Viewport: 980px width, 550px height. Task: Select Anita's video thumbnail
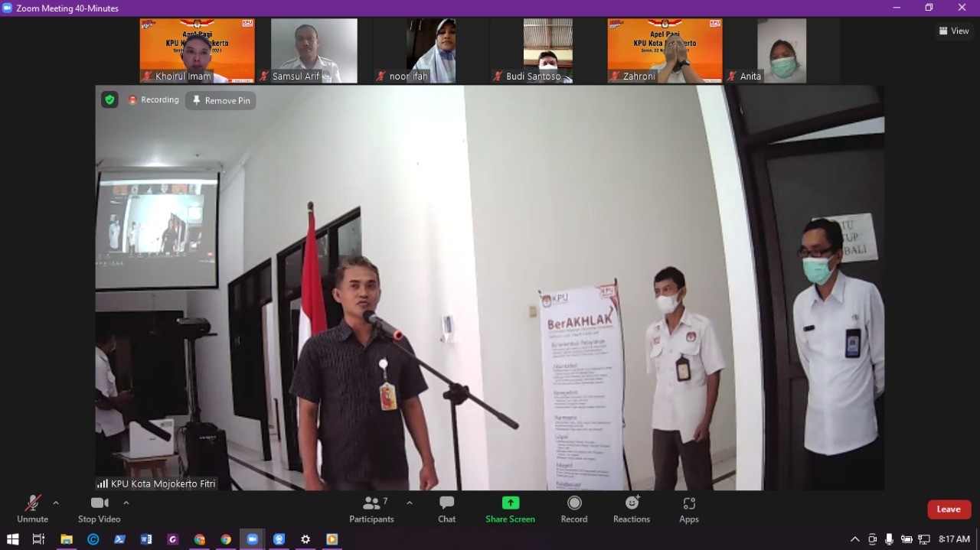[x=782, y=50]
